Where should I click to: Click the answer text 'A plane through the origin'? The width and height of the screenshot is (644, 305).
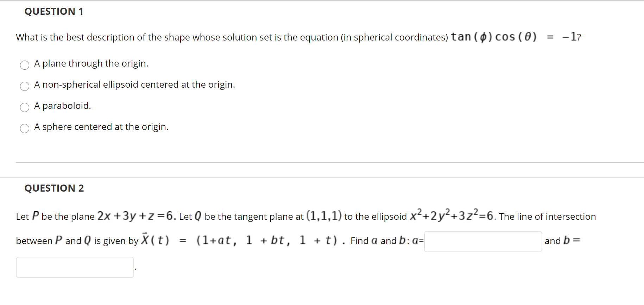pyautogui.click(x=91, y=63)
